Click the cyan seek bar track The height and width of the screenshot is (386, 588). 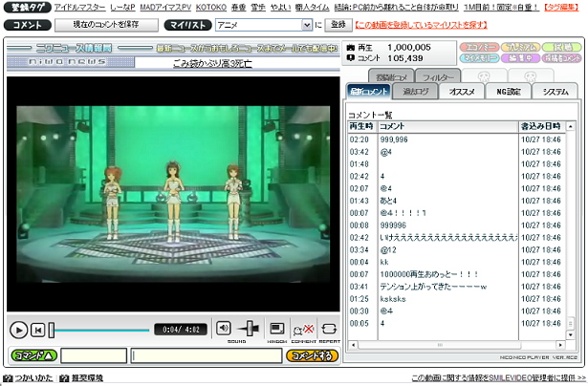coord(102,331)
